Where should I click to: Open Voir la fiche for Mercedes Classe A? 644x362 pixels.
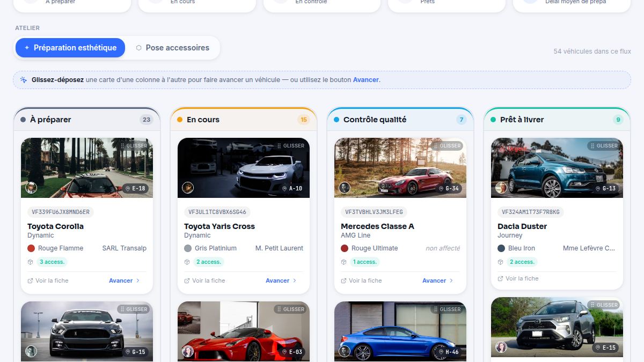click(362, 280)
